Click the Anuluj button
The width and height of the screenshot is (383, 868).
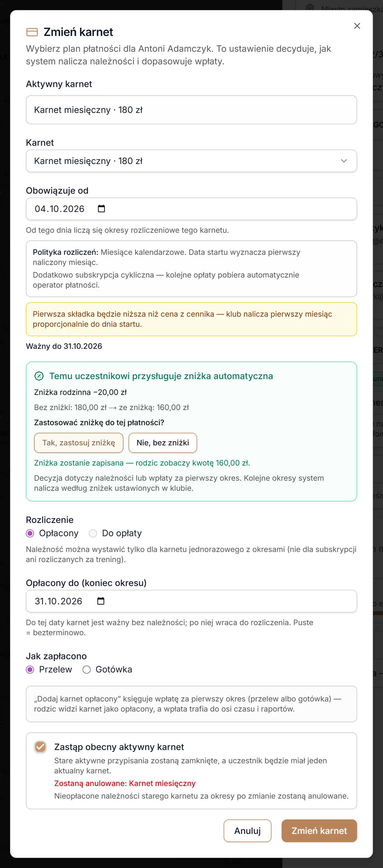(247, 830)
